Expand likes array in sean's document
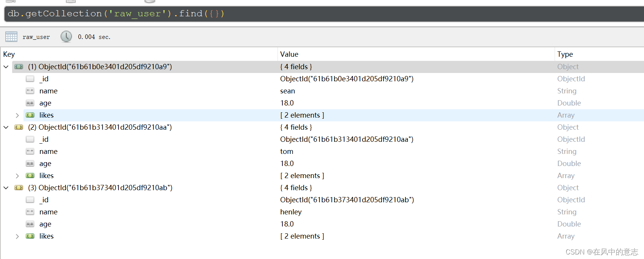This screenshot has width=644, height=259. [17, 115]
